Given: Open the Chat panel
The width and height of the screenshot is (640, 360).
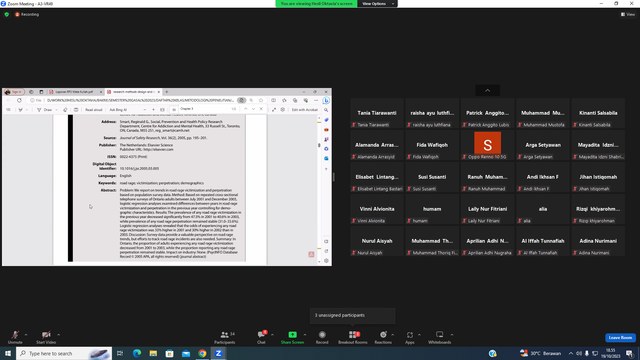Looking at the screenshot, I should 261,337.
